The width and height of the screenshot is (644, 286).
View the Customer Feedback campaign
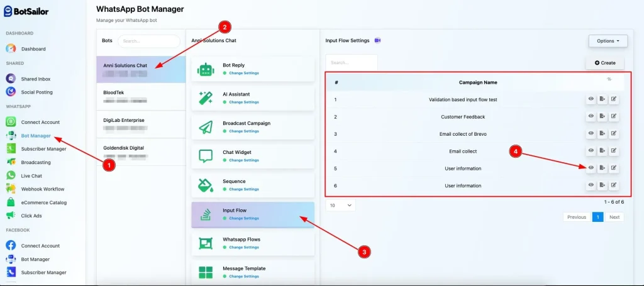[x=591, y=116]
